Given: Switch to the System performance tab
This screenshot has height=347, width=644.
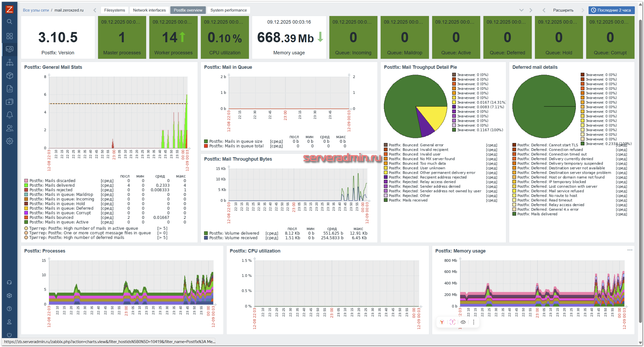Looking at the screenshot, I should pyautogui.click(x=228, y=10).
